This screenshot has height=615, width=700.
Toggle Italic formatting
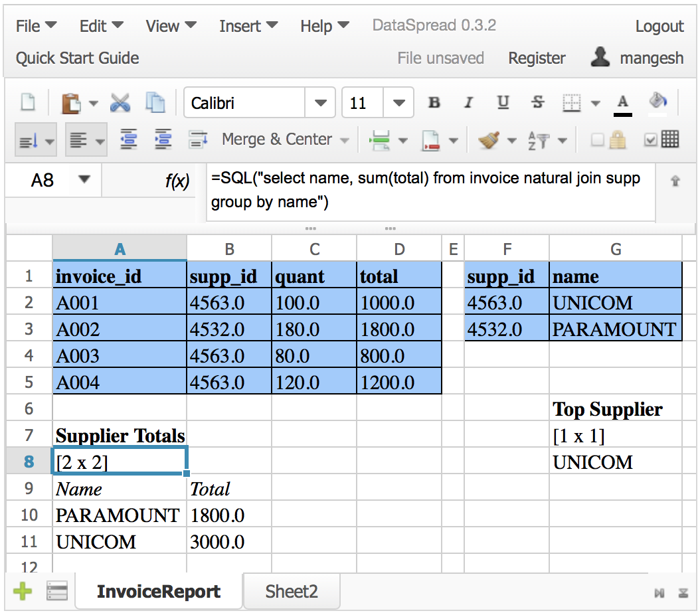[468, 103]
